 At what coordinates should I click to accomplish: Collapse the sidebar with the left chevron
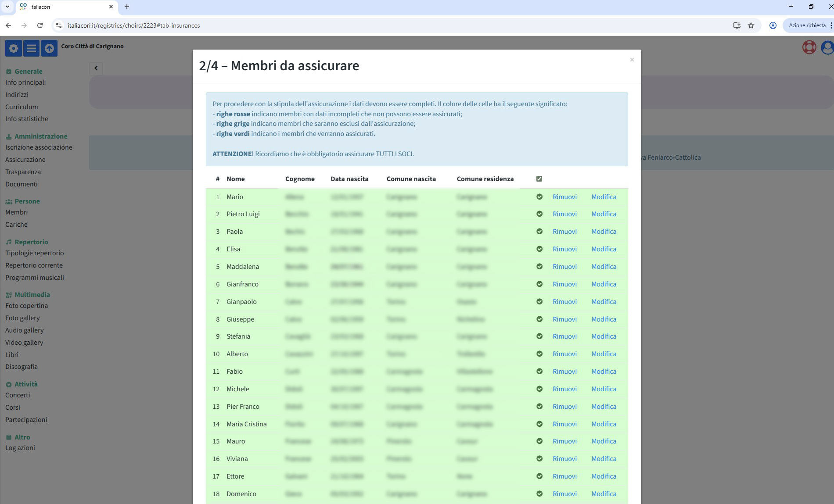[x=96, y=68]
